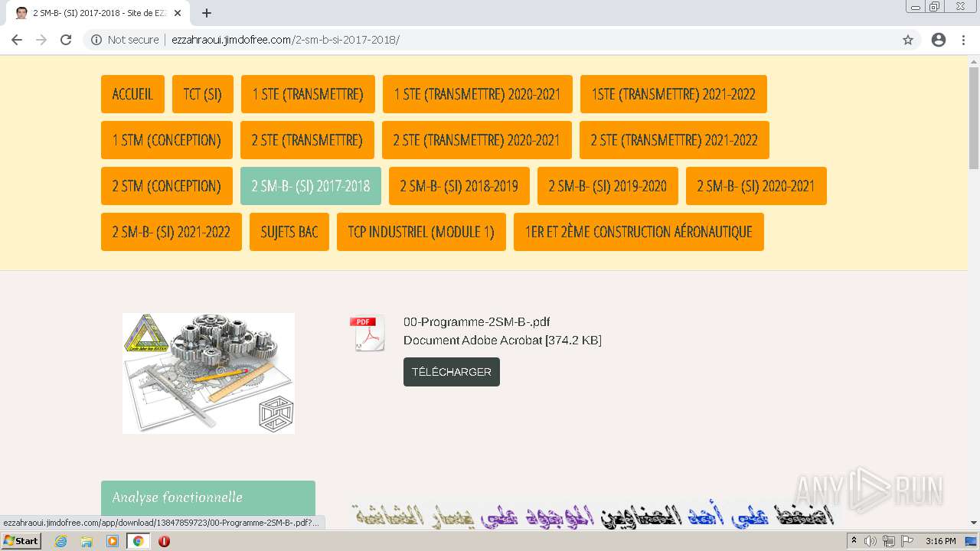Open 2 STE (TRANSMETTRE) 2020-2021 page
Image resolution: width=980 pixels, height=551 pixels.
[x=477, y=140]
